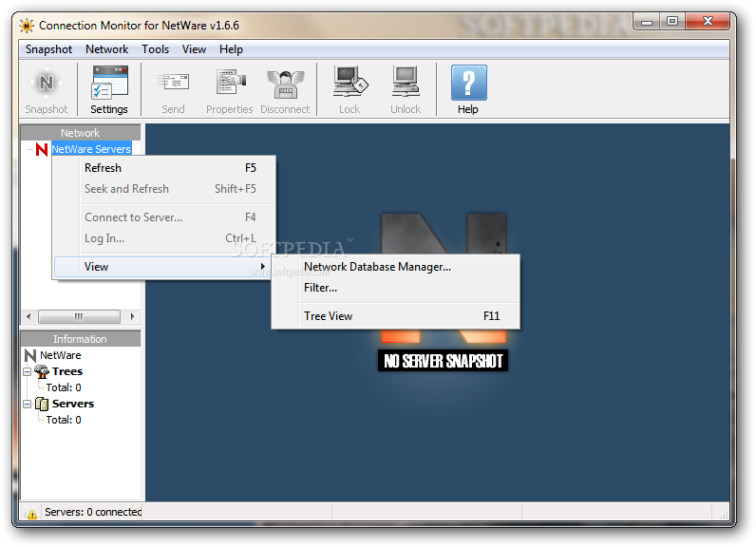Image resolution: width=756 pixels, height=547 pixels.
Task: Select the Trees tree item
Action: pos(67,371)
